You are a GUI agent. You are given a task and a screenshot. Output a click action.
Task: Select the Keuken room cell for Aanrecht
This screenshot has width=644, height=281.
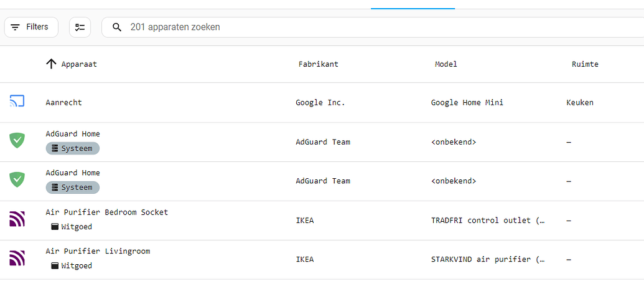click(579, 102)
